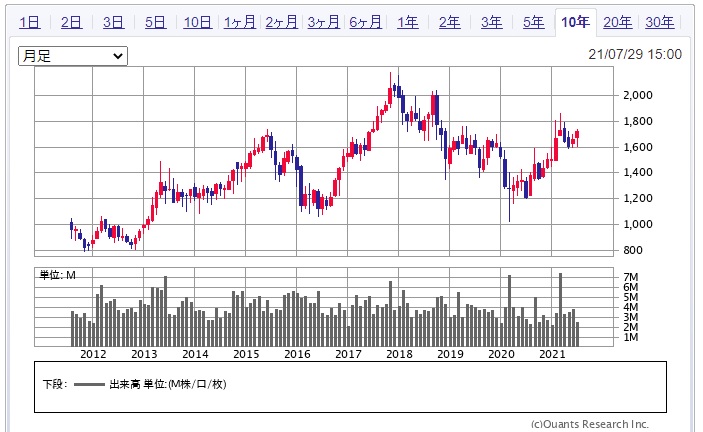Click the 2017 year axis label
Screen dimensions: 703x432
coord(348,354)
